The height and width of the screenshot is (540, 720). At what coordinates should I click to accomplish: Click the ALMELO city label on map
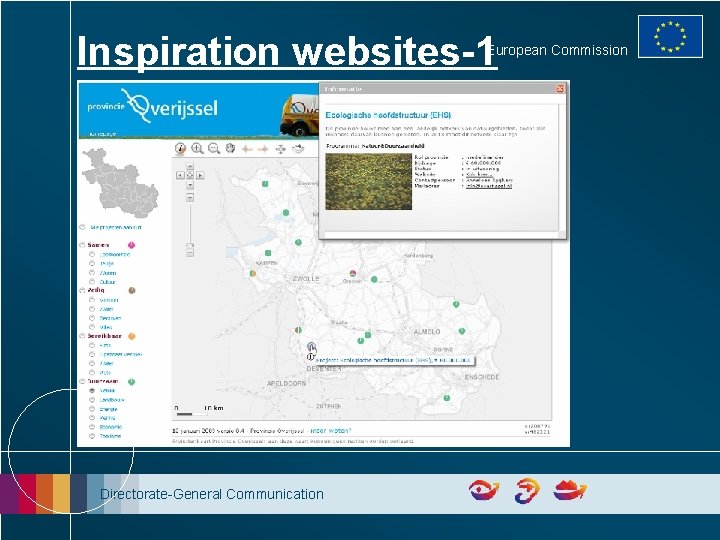click(x=427, y=332)
